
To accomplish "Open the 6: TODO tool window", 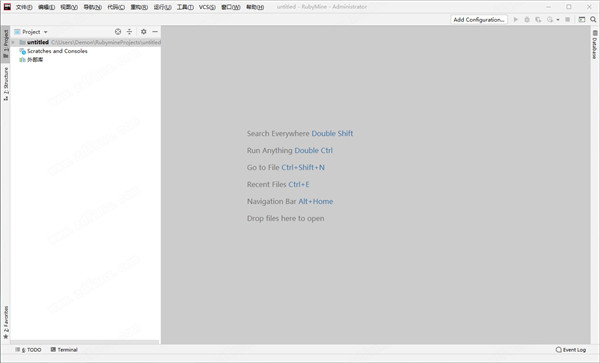I will point(28,350).
